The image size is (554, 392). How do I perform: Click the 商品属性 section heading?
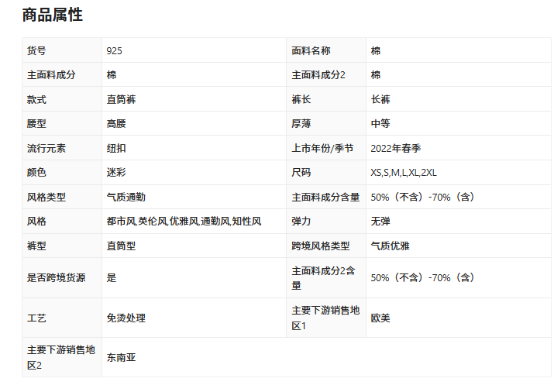tap(52, 15)
